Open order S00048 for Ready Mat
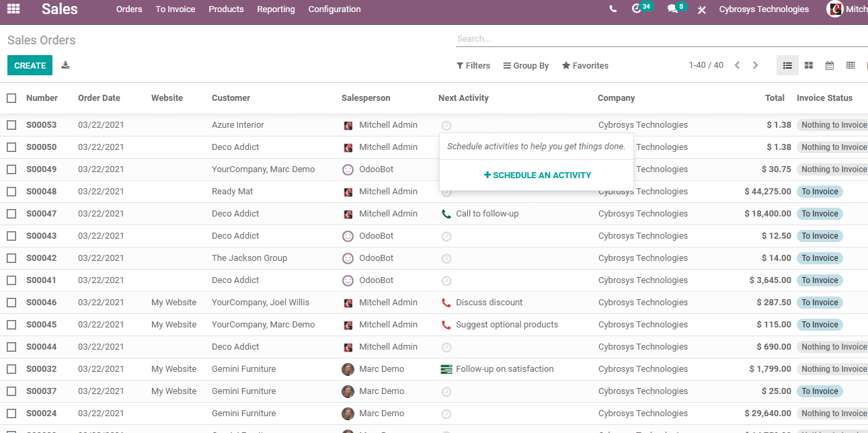This screenshot has height=433, width=868. click(x=434, y=192)
